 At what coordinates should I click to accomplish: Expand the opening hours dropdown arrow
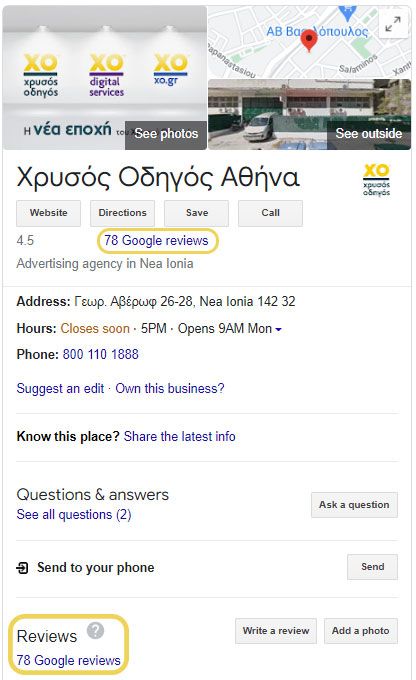click(278, 330)
